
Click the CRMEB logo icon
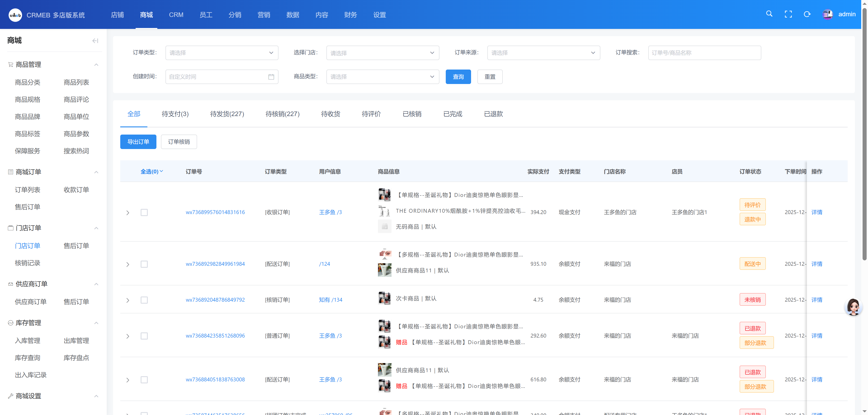[x=15, y=15]
